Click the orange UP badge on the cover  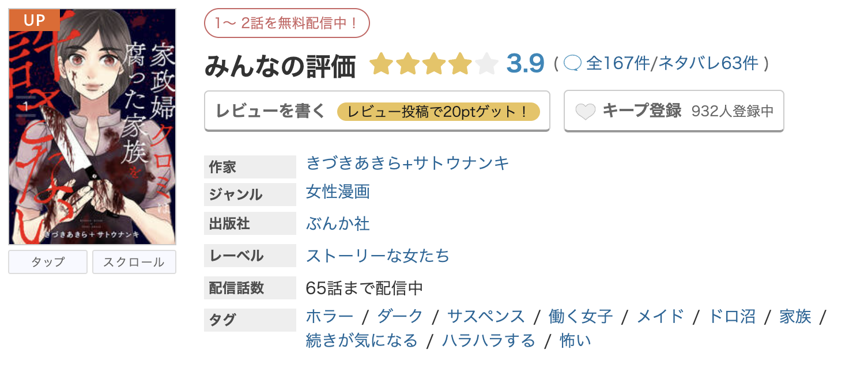[34, 20]
